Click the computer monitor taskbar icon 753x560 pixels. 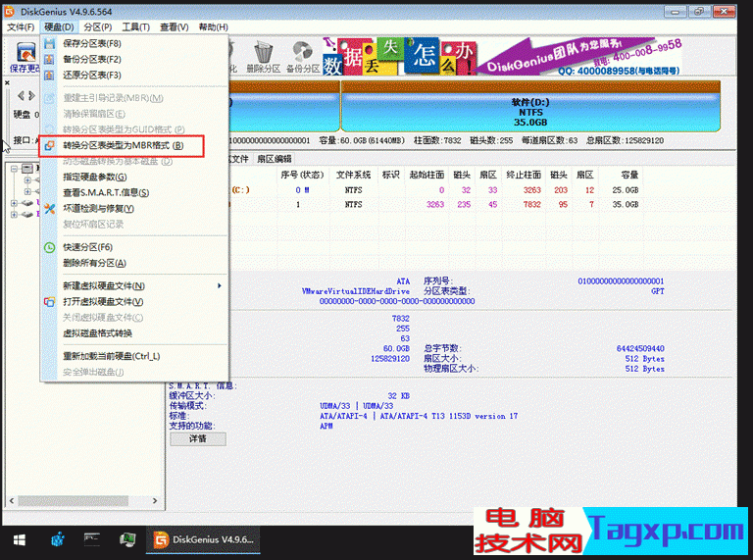(x=127, y=539)
